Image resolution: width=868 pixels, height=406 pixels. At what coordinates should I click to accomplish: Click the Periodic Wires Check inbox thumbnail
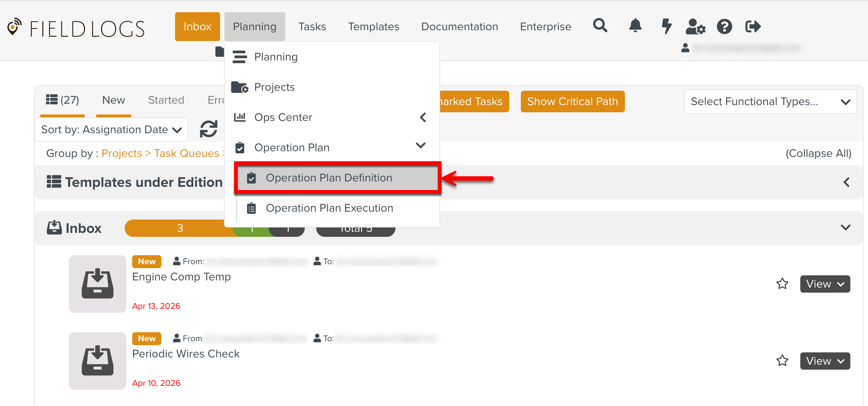97,361
